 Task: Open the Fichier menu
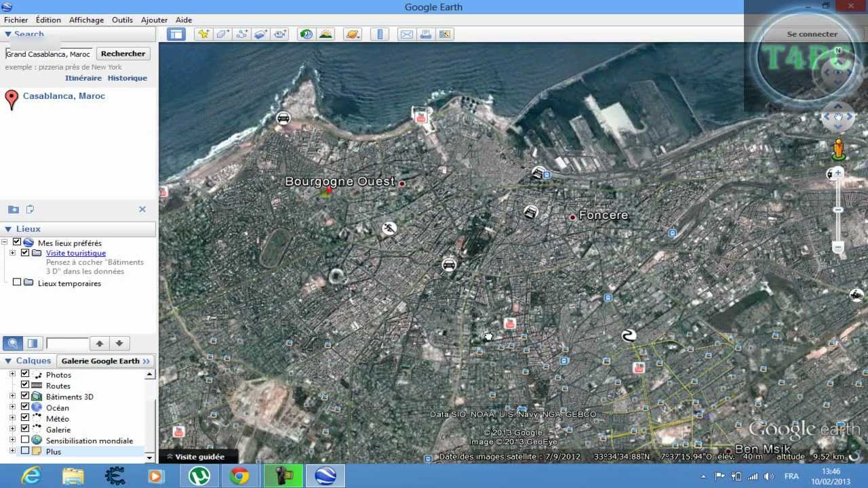[16, 20]
